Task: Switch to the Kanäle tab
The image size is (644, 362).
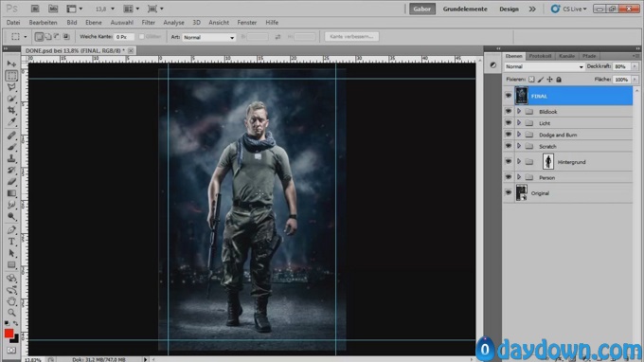Action: tap(566, 56)
